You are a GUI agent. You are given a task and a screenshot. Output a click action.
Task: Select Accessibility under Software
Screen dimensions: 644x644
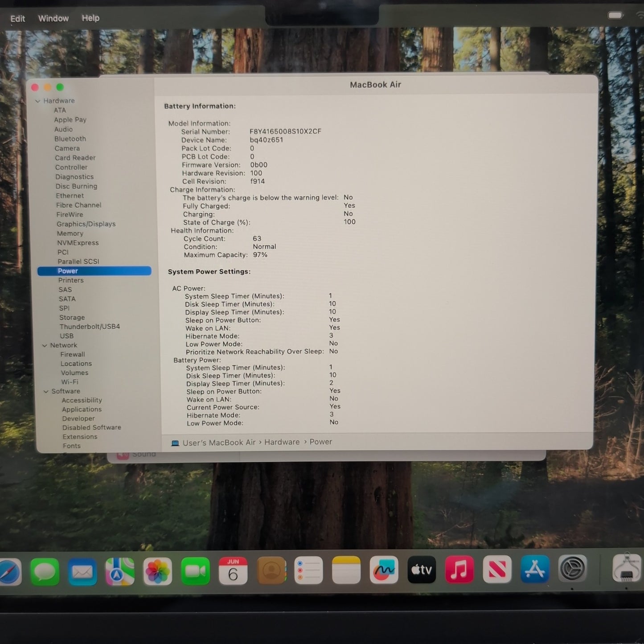click(x=82, y=400)
